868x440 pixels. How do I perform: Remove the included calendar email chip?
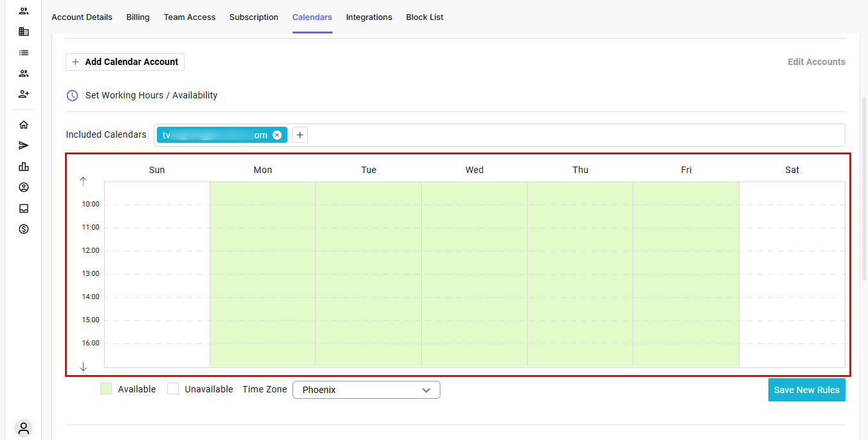click(277, 135)
